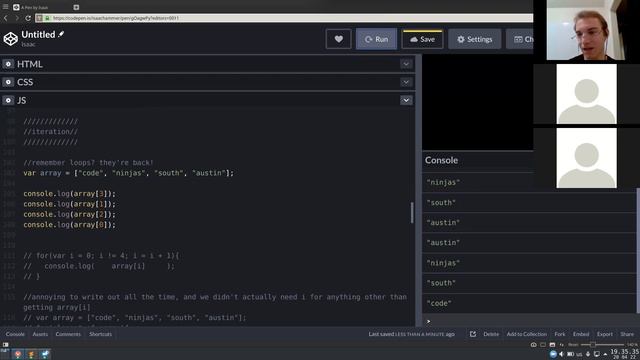Open the Export menu

tap(604, 334)
